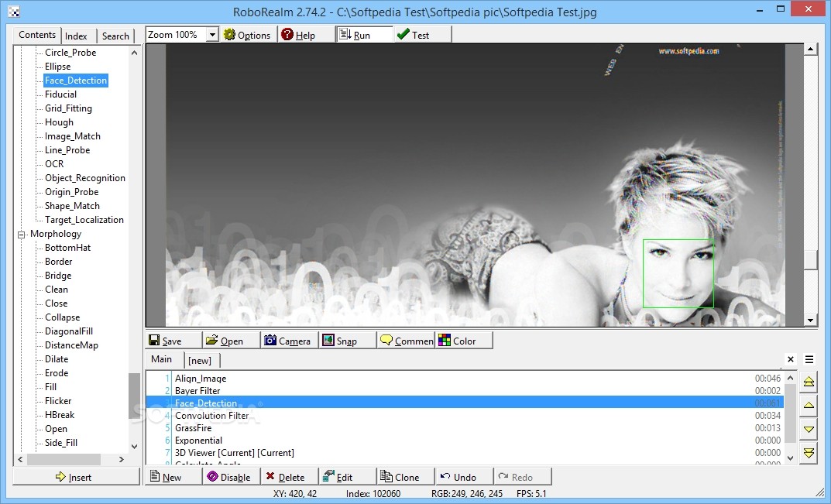This screenshot has width=831, height=504.
Task: Select GrassFire pipeline row
Action: coord(464,427)
